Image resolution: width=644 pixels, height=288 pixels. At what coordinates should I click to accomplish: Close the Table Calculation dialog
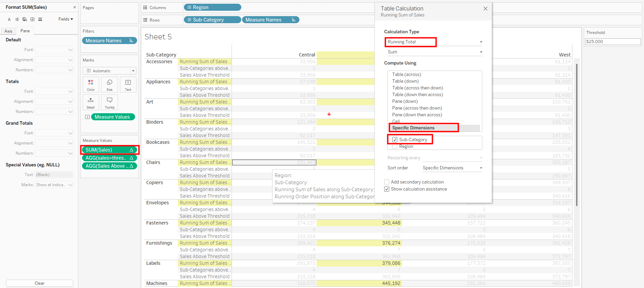pyautogui.click(x=485, y=9)
